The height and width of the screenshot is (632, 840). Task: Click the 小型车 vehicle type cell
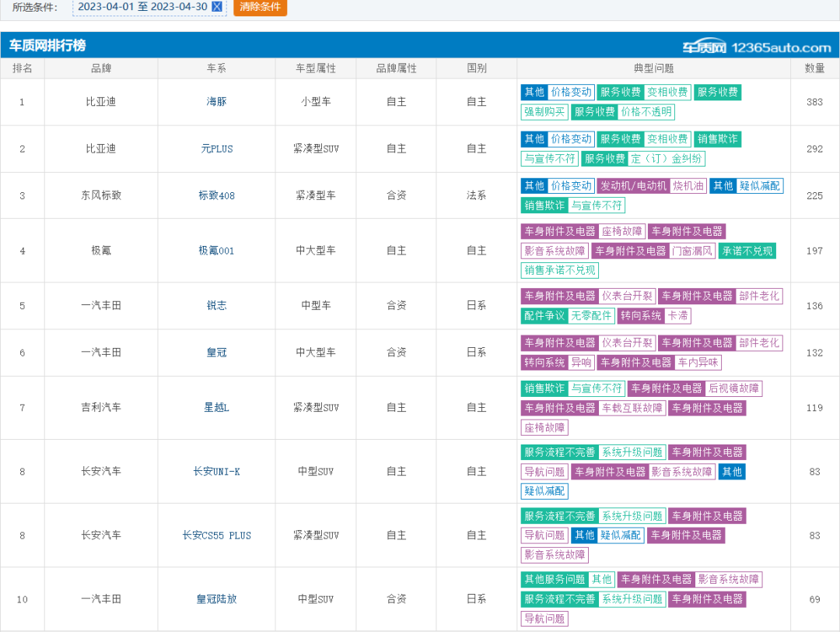click(x=316, y=102)
